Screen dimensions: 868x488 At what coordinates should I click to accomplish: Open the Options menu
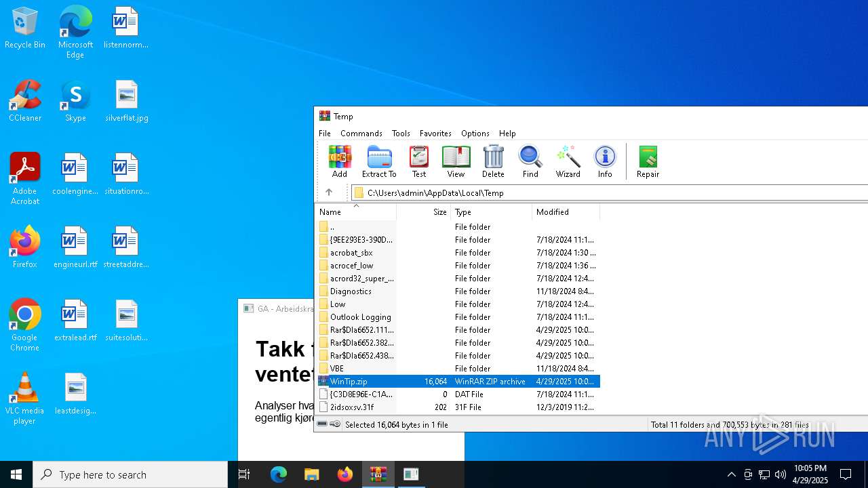pos(475,134)
